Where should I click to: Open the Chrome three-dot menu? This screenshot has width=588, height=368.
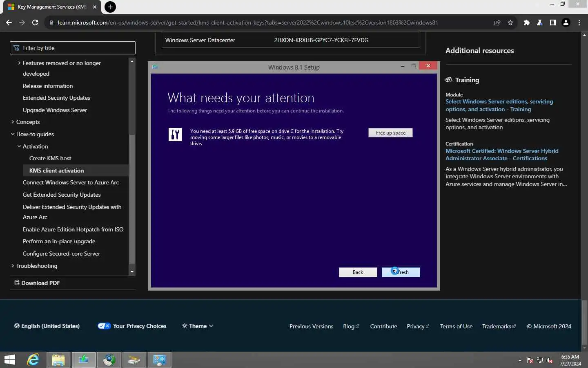pyautogui.click(x=579, y=22)
